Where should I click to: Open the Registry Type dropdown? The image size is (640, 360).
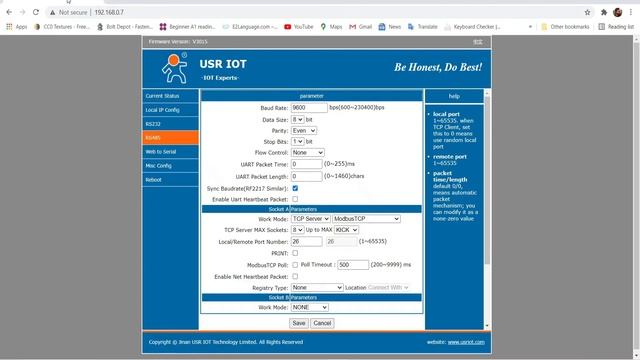tap(317, 288)
